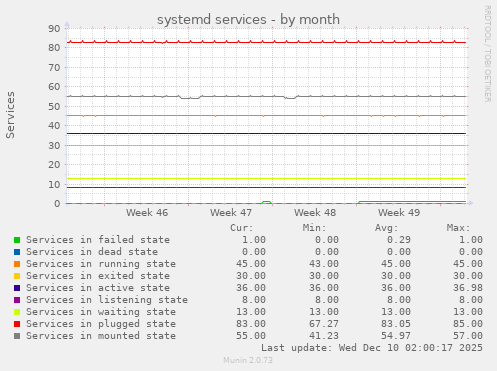
Task: Click the 'Week 47' axis label
Action: [231, 213]
